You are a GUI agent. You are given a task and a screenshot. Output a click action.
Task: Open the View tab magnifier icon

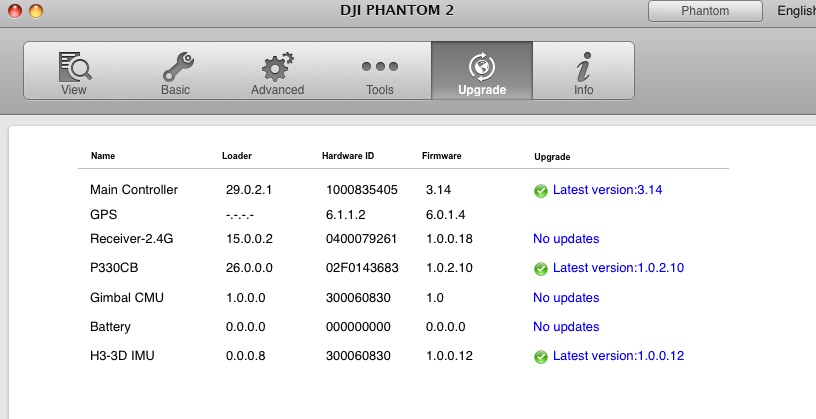click(x=74, y=66)
